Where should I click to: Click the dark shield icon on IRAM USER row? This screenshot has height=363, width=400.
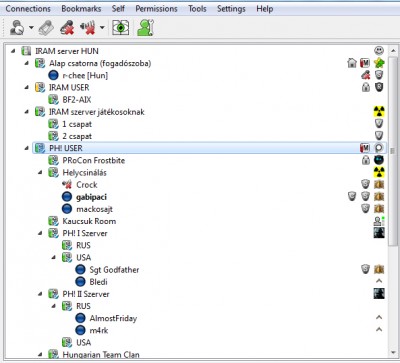pyautogui.click(x=379, y=87)
